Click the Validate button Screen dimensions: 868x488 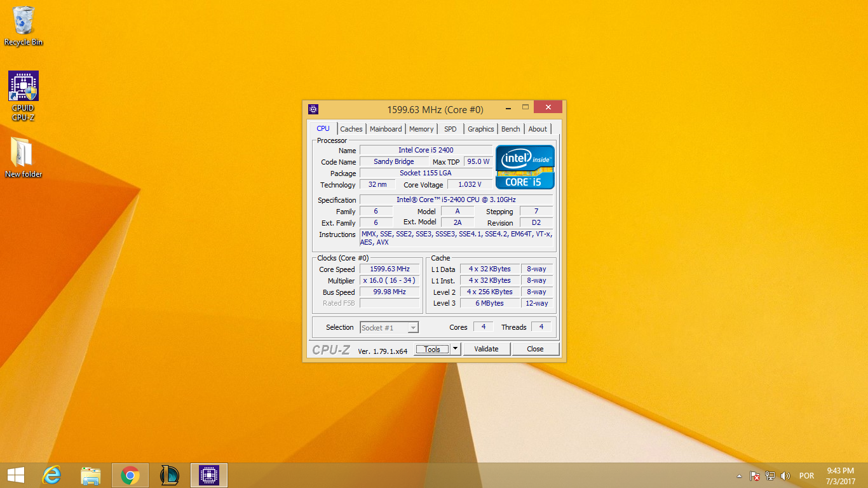(x=486, y=349)
